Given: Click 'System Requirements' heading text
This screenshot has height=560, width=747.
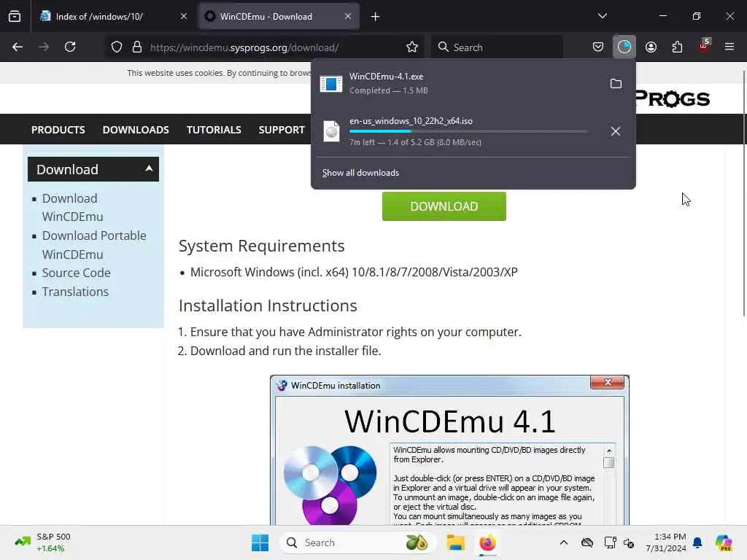Looking at the screenshot, I should 262,246.
